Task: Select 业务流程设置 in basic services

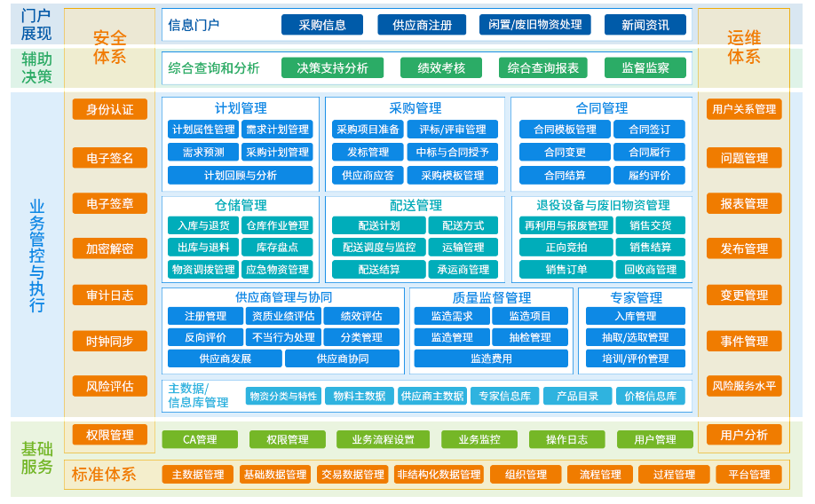Action: pos(383,439)
